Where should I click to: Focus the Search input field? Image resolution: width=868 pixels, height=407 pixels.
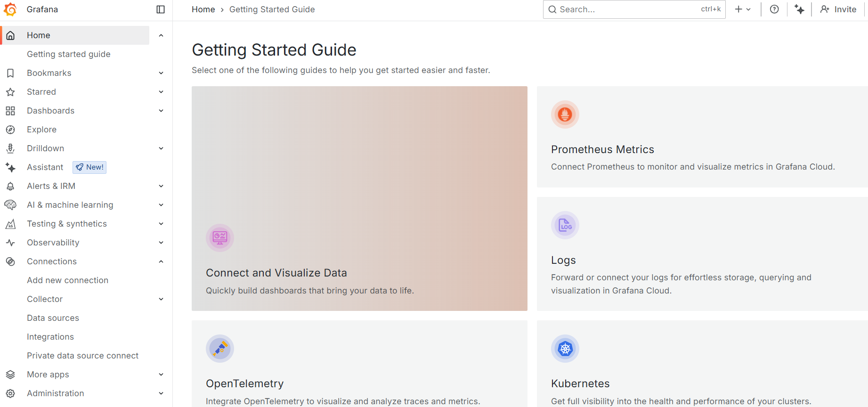pos(634,9)
